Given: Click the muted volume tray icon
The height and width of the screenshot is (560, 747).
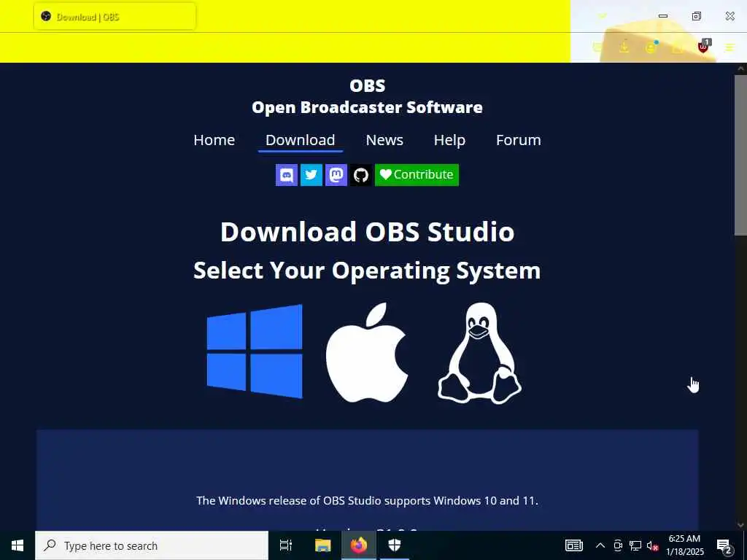Looking at the screenshot, I should pyautogui.click(x=652, y=545).
